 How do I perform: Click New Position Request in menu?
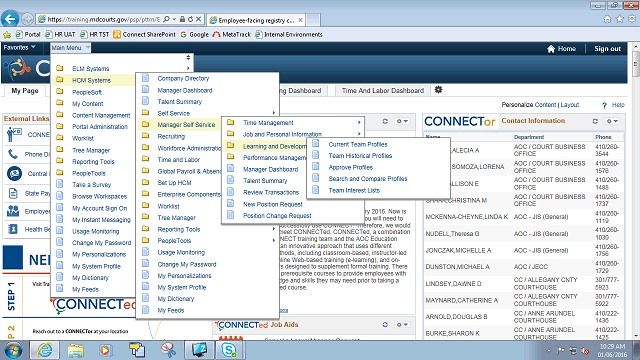click(x=273, y=204)
